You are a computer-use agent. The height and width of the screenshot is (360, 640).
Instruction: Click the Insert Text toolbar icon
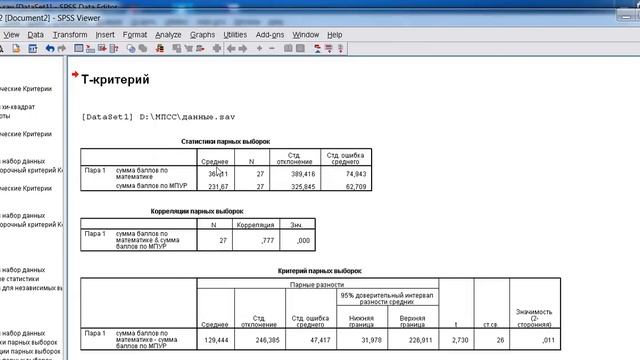click(340, 49)
